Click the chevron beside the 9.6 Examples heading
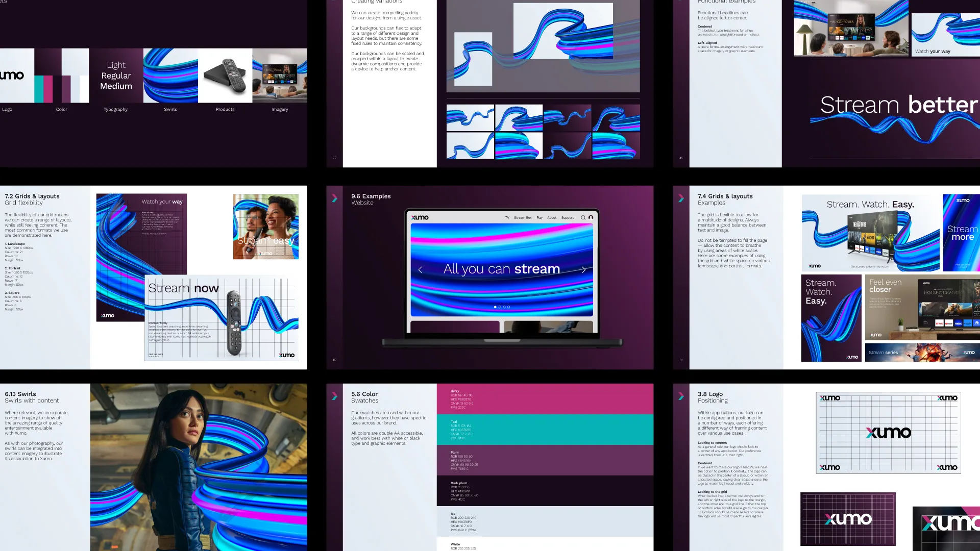 tap(335, 198)
